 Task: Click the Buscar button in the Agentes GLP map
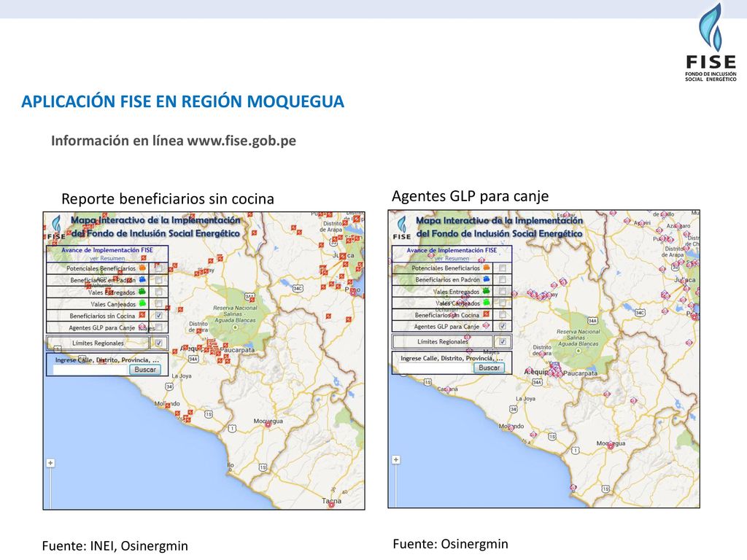pos(489,367)
